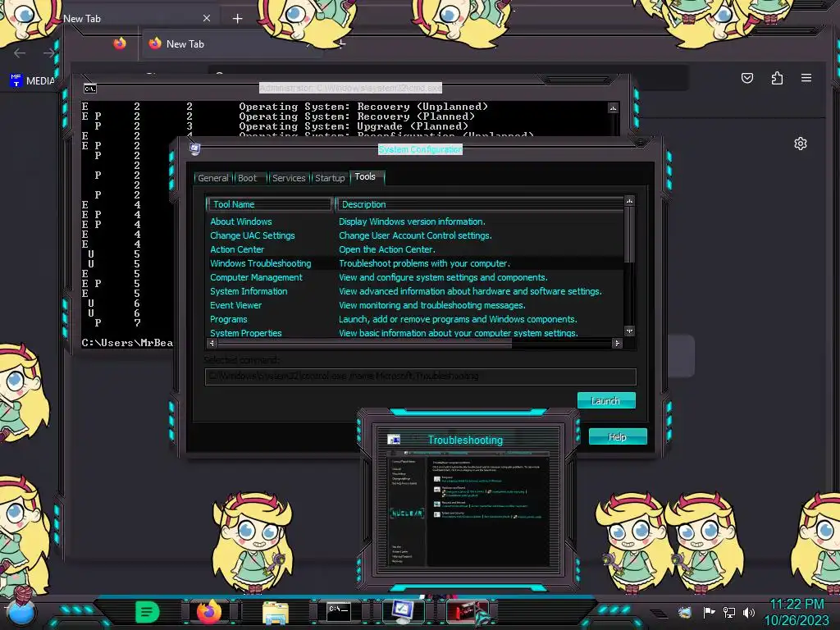Click the volume speaker tray icon

(748, 612)
